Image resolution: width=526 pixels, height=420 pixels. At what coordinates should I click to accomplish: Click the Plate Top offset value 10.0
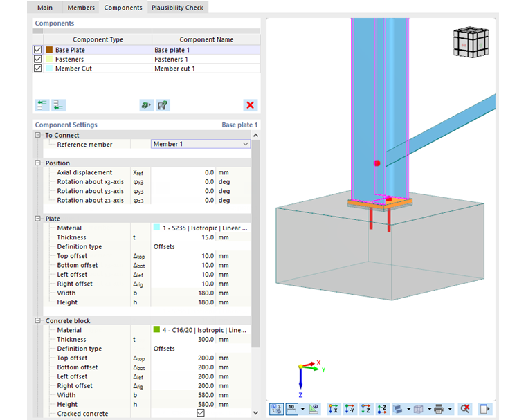(183, 255)
